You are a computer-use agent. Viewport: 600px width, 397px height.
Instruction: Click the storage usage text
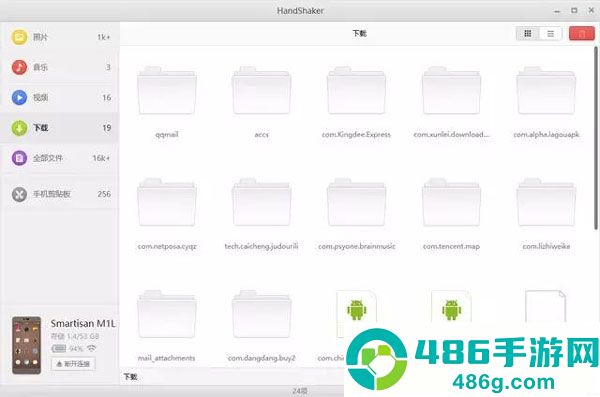point(75,336)
